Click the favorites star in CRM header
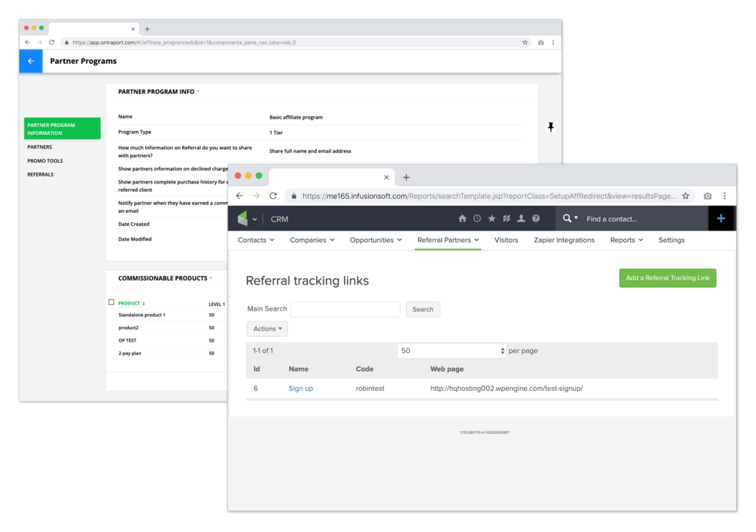This screenshot has height=532, width=756. click(491, 219)
